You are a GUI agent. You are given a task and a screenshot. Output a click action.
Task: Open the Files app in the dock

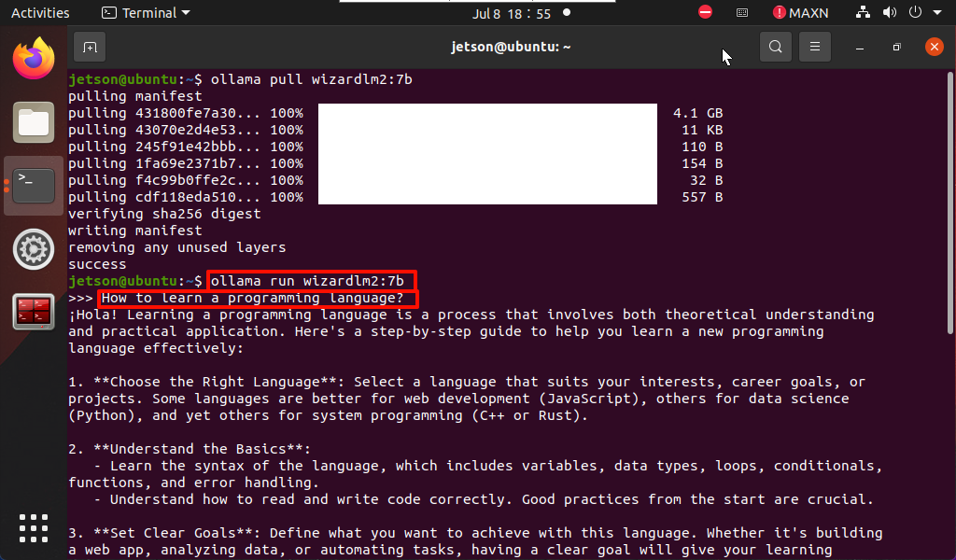click(x=34, y=122)
